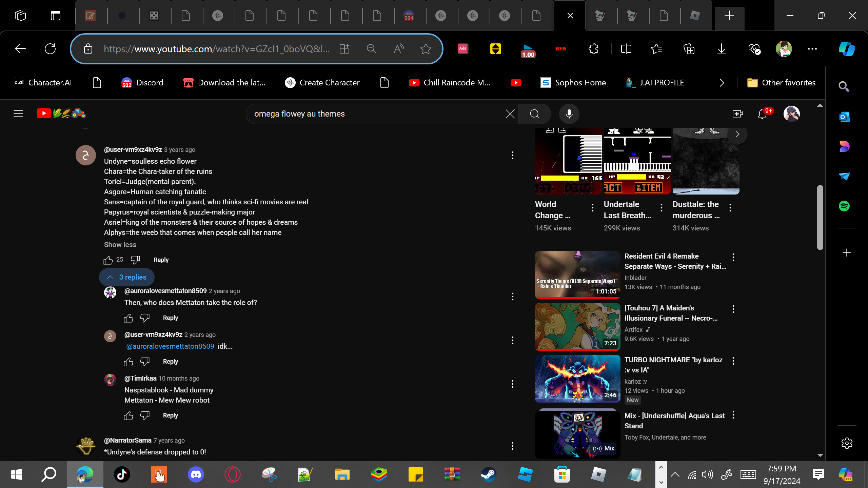The image size is (868, 488).
Task: Open YouTube notifications bell
Action: [762, 114]
